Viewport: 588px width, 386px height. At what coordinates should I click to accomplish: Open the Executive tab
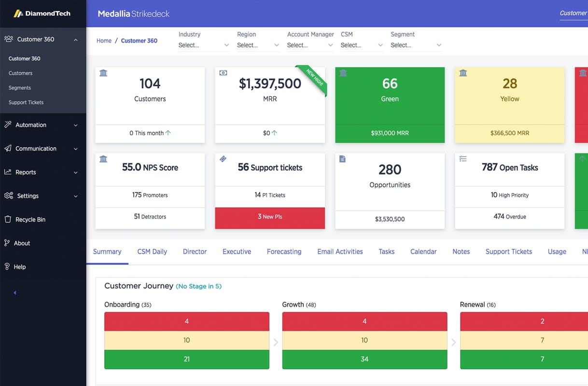[x=237, y=251]
